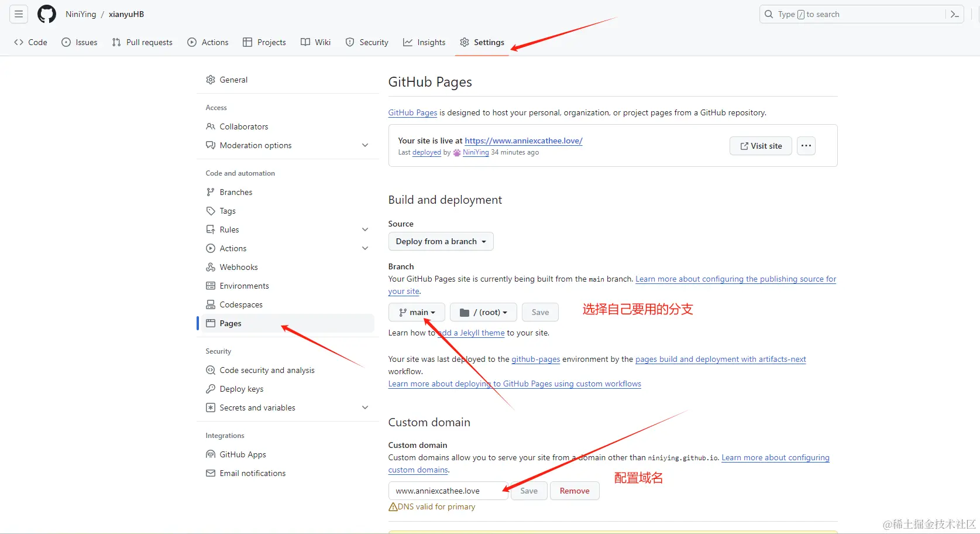Click the Insights graph icon
The image size is (980, 534).
408,42
